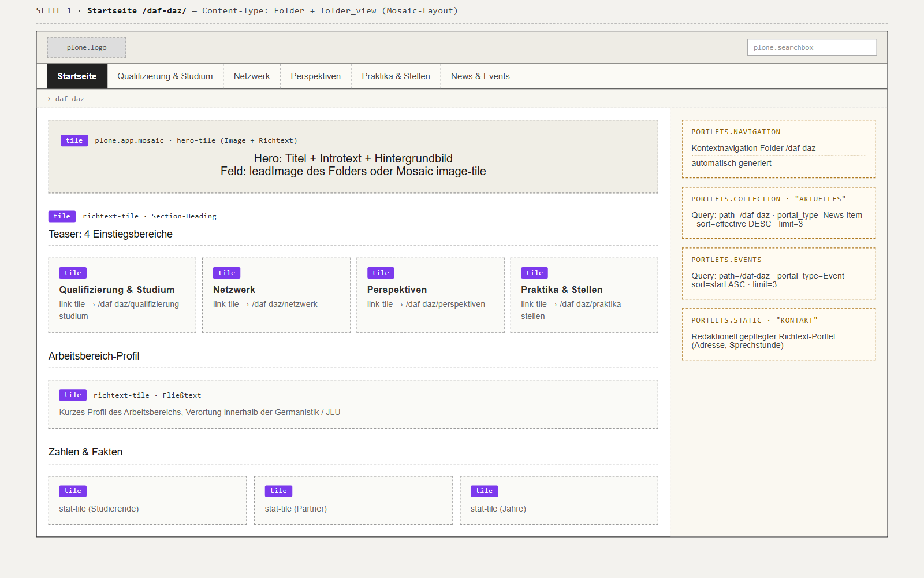Switch to the News & Events tab
The height and width of the screenshot is (578, 924).
click(480, 76)
